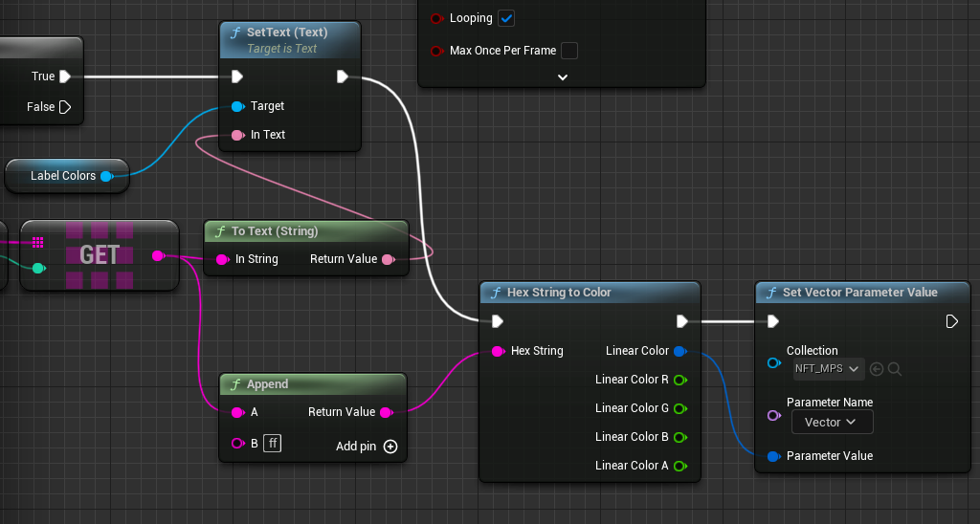Click the Linear Color R pin
This screenshot has height=524, width=980.
pyautogui.click(x=680, y=380)
